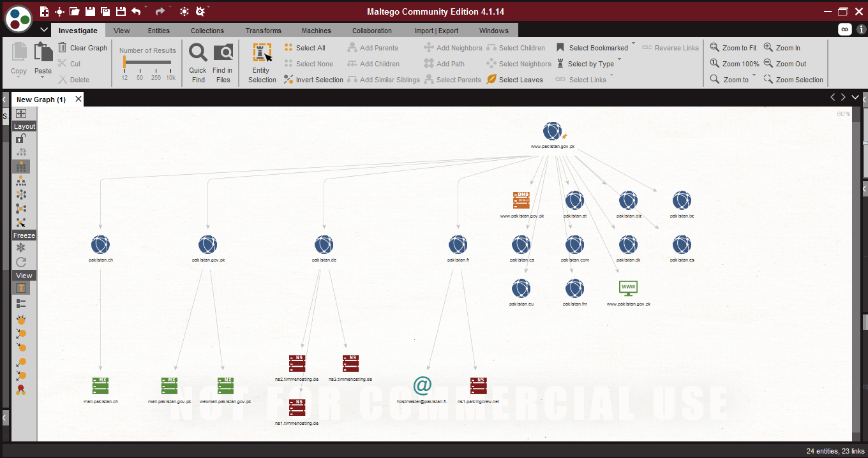868x458 pixels.
Task: Toggle the highlighted entity view mode button
Action: point(21,288)
